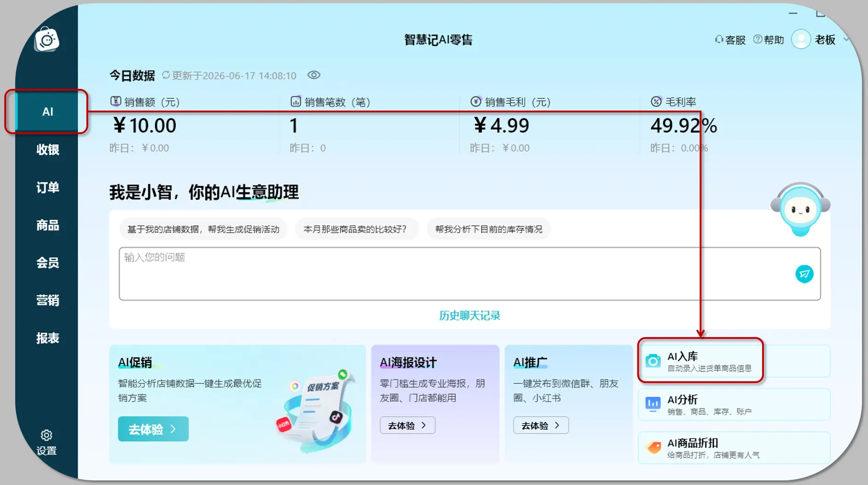
Task: Open 历史聊天记录 chat history link
Action: pyautogui.click(x=469, y=316)
